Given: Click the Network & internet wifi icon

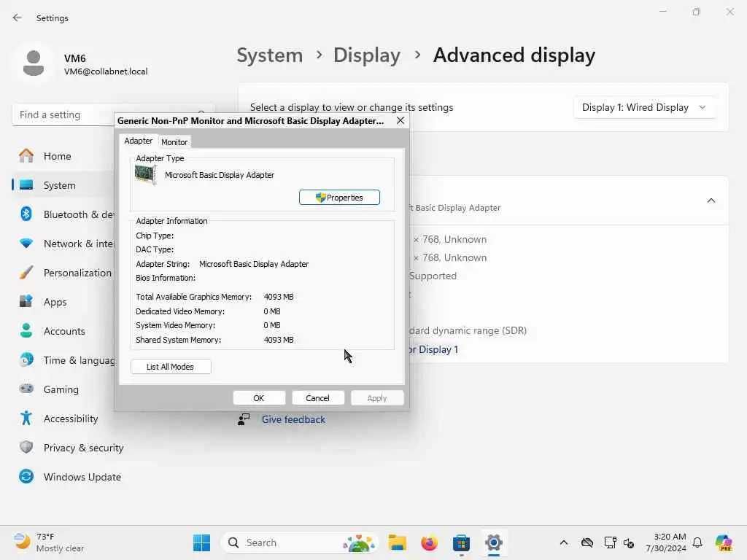Looking at the screenshot, I should (x=26, y=244).
